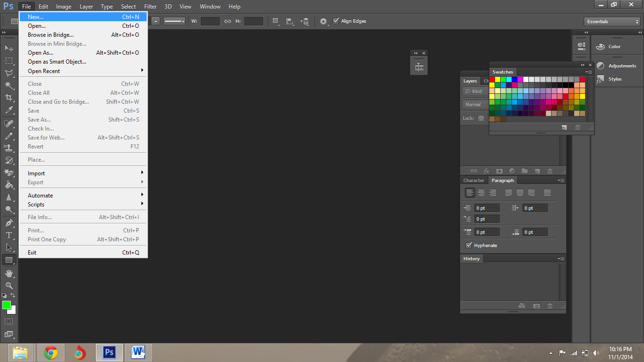Expand the Automate submenu
644x362 pixels.
click(83, 196)
